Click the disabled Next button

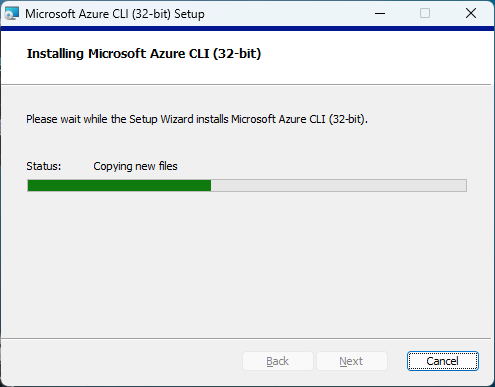pyautogui.click(x=351, y=361)
